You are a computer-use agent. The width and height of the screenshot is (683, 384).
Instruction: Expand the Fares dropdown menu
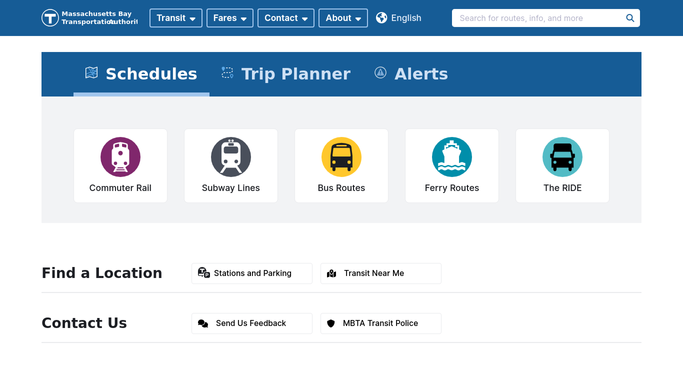(x=230, y=18)
